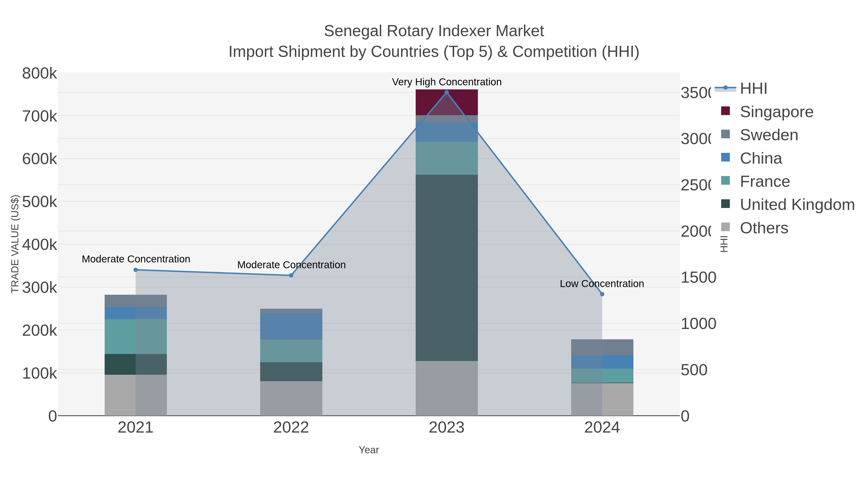Click the 800k y-axis tick label
868x488 pixels.
pyautogui.click(x=40, y=74)
